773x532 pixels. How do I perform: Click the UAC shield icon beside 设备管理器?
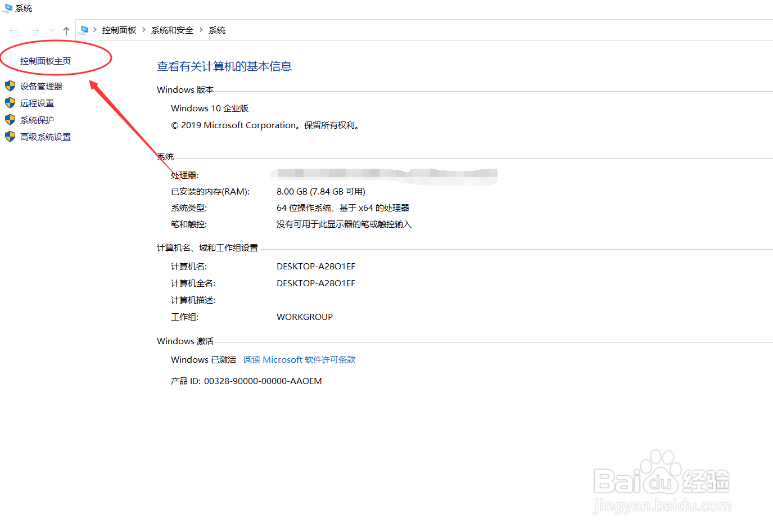(10, 85)
